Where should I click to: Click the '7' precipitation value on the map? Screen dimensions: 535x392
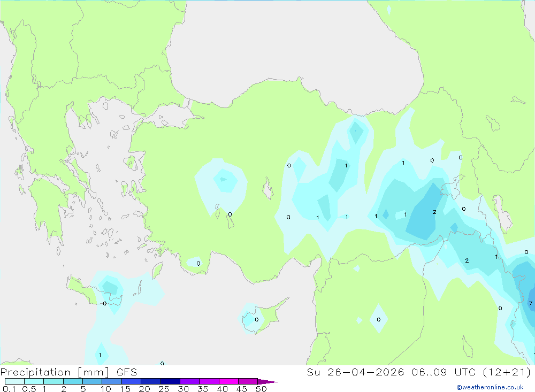pyautogui.click(x=530, y=303)
